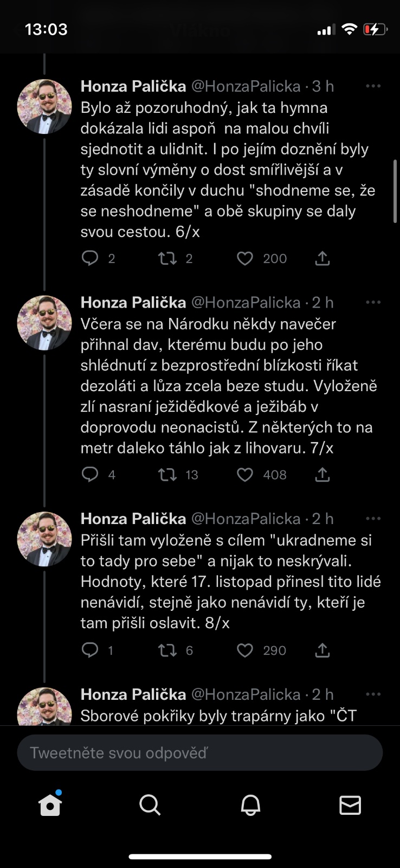The height and width of the screenshot is (868, 400).
Task: Go to the Home tab
Action: (x=50, y=805)
